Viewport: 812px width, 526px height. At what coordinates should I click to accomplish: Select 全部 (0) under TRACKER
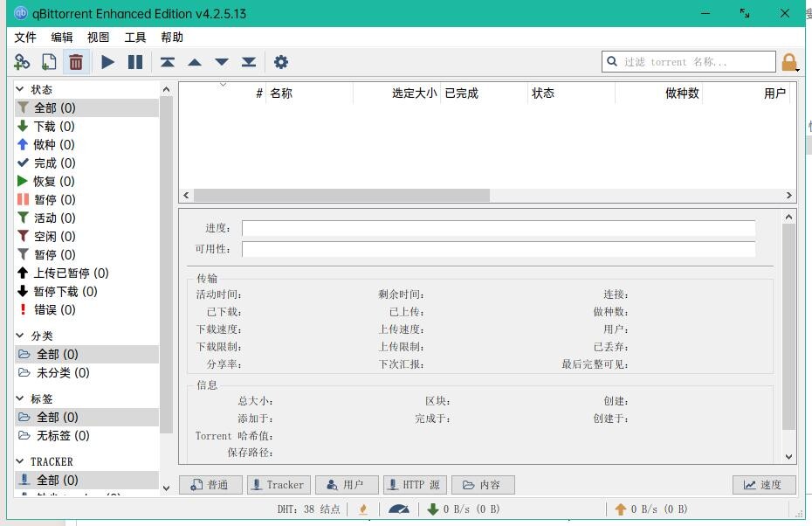tap(86, 480)
